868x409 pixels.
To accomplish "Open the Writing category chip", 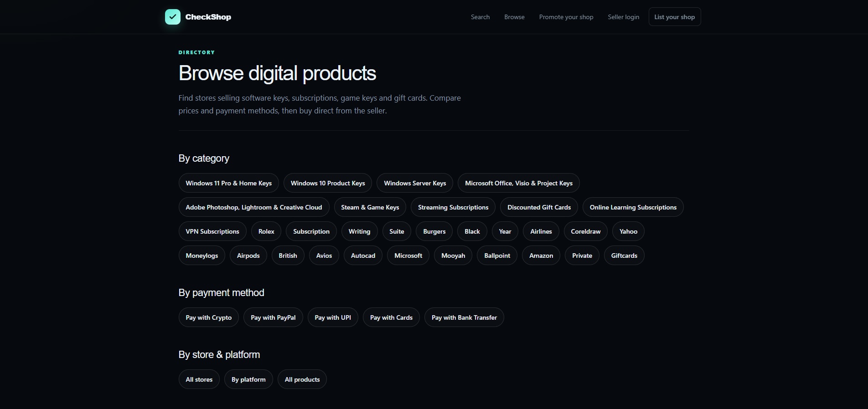I will tap(359, 231).
